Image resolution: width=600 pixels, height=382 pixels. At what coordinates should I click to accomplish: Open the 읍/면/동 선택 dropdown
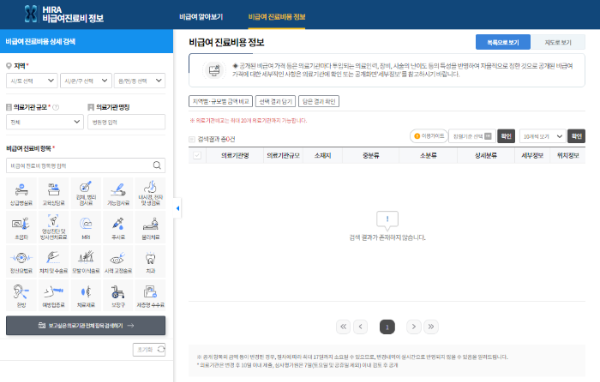point(140,81)
